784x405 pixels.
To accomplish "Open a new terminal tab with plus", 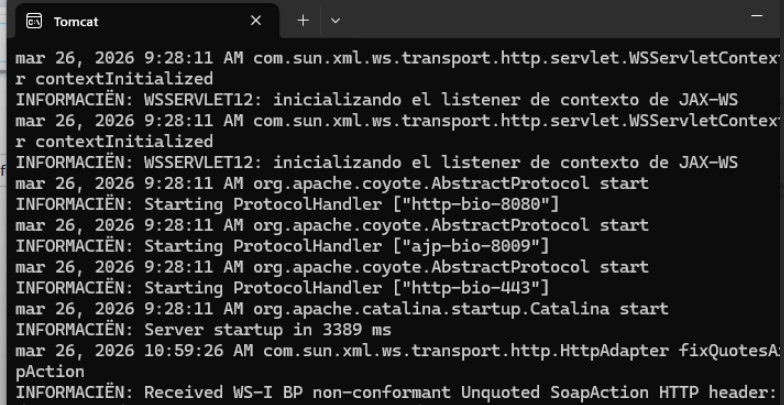I will (x=303, y=20).
